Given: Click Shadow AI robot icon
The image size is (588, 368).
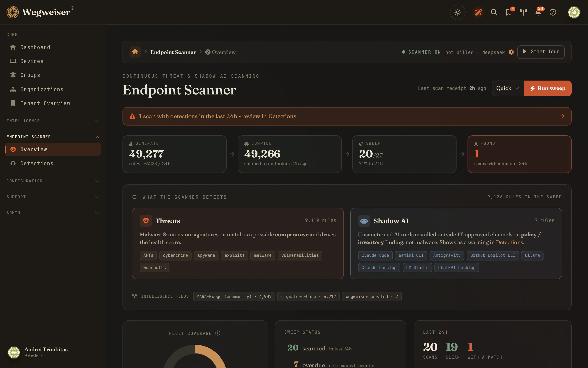Looking at the screenshot, I should pyautogui.click(x=364, y=221).
